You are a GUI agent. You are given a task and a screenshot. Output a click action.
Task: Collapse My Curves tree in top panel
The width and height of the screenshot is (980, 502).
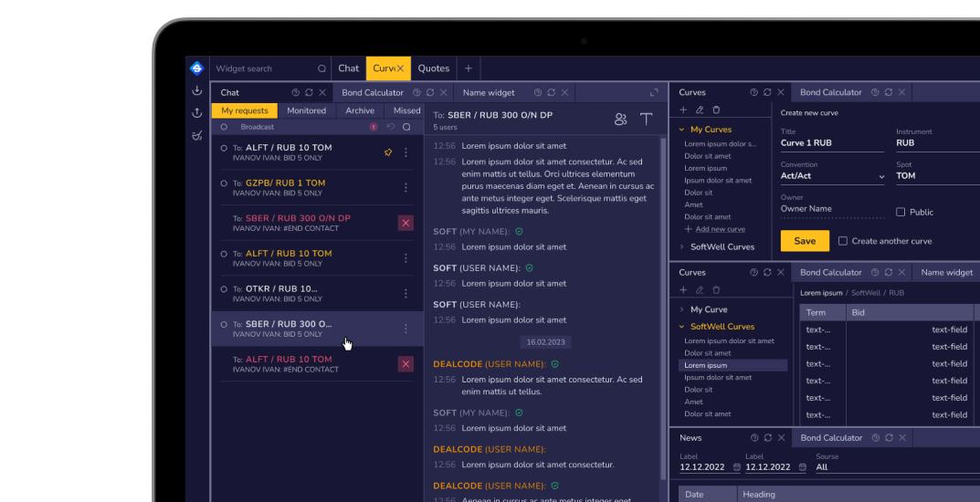(682, 130)
